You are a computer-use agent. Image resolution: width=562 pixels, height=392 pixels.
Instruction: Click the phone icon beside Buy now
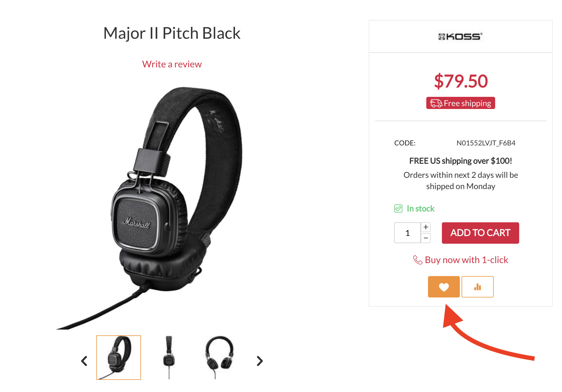tap(418, 260)
